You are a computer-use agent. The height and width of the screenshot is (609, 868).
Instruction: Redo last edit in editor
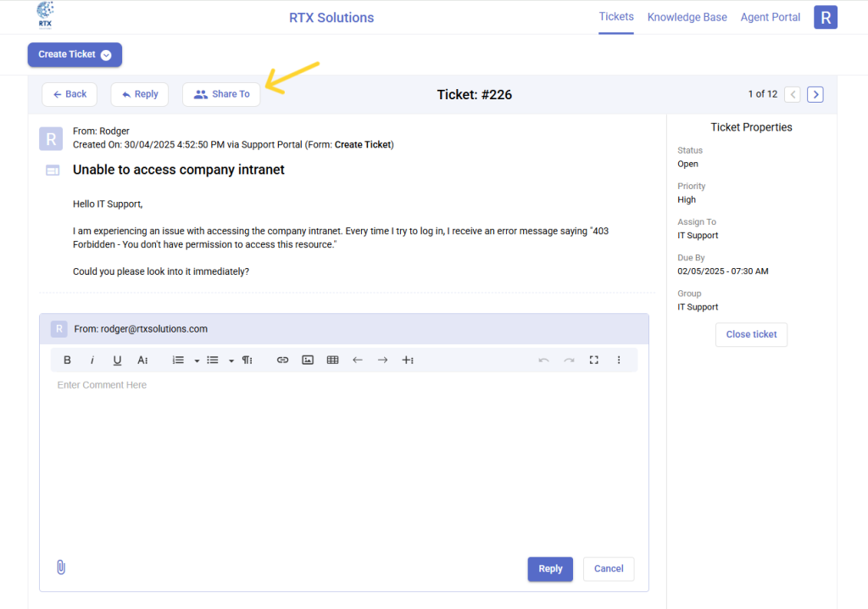[x=569, y=360]
